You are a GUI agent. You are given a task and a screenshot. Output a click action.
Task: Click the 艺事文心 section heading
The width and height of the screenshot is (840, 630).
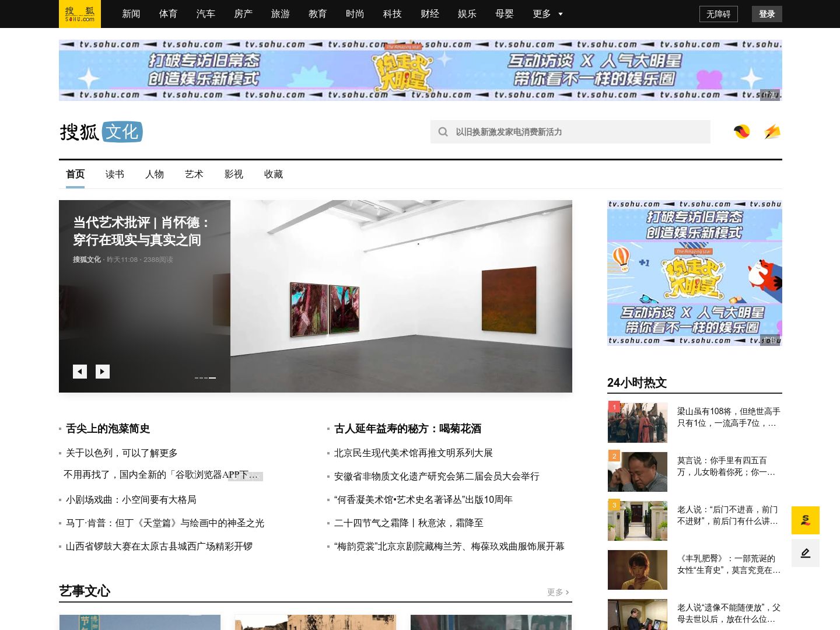(x=85, y=591)
